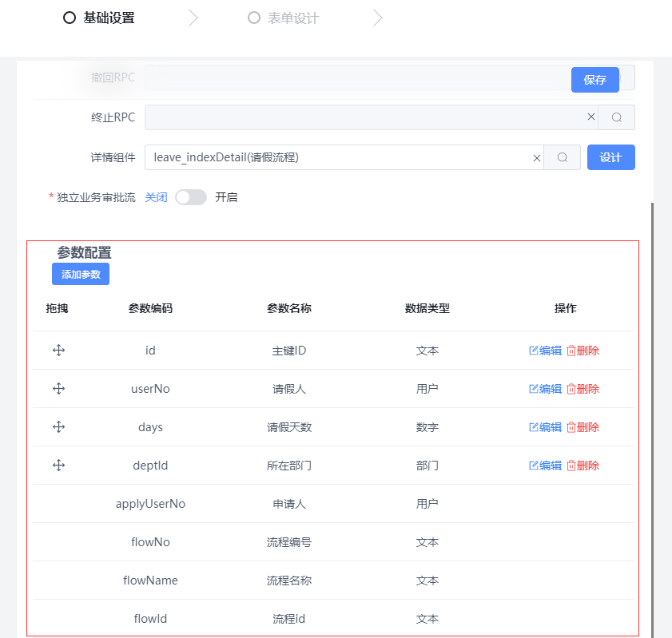Delete the days parameter
The width and height of the screenshot is (672, 638).
tap(583, 427)
